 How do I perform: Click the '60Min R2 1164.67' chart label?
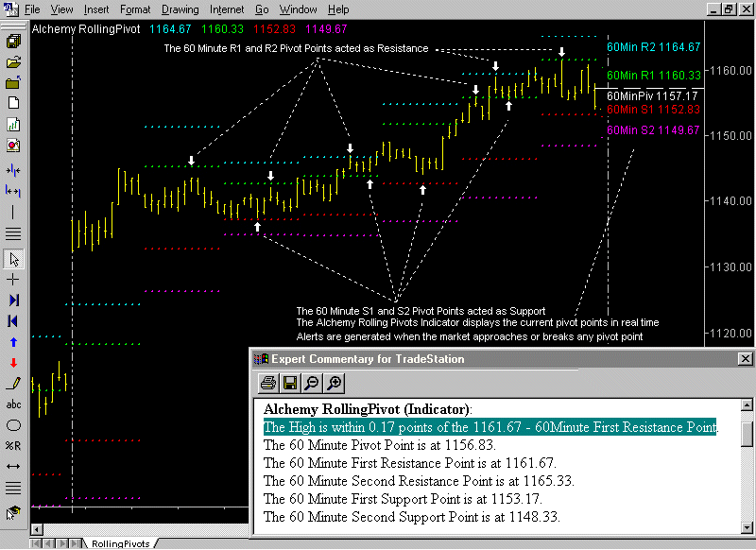653,46
